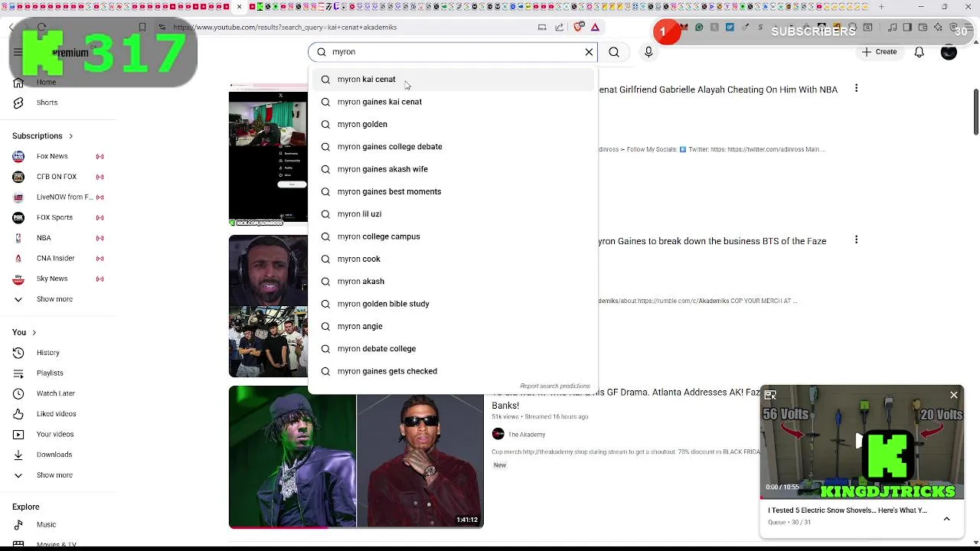Click the search magnifier button
The width and height of the screenshot is (980, 551).
point(614,52)
